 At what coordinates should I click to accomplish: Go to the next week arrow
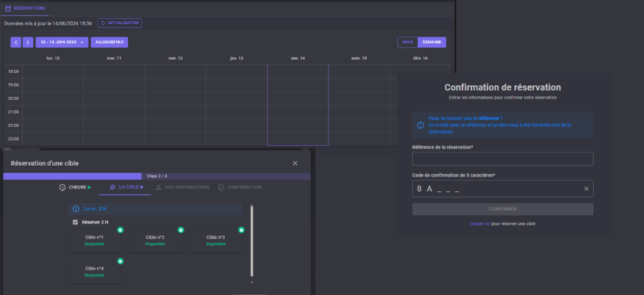[x=28, y=43]
